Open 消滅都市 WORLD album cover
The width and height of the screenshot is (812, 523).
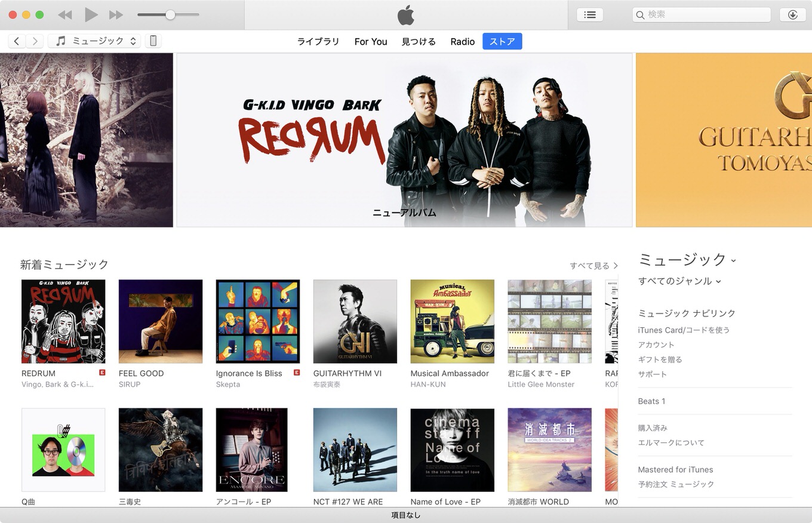(550, 450)
